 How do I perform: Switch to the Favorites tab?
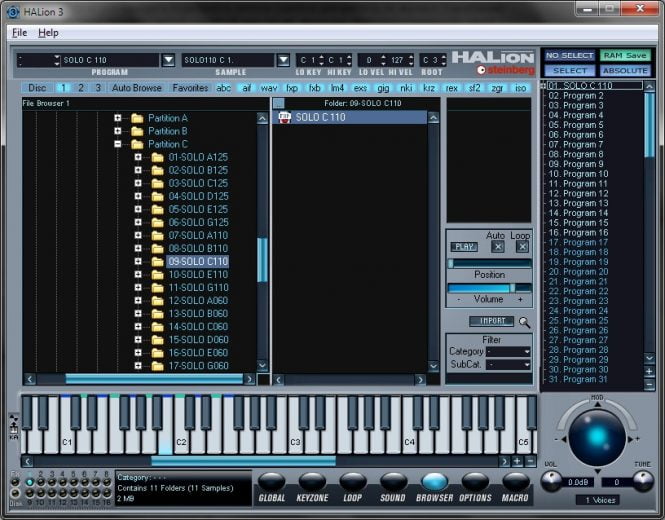coord(190,88)
